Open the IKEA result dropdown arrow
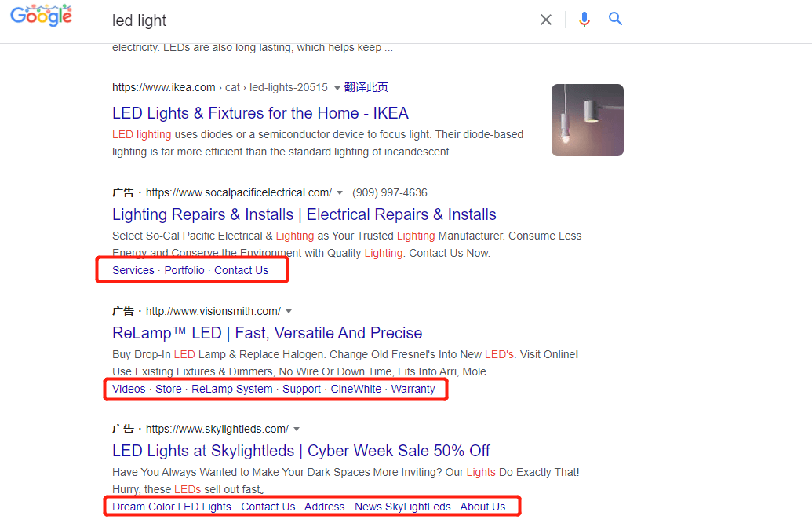This screenshot has height=523, width=812. click(337, 88)
